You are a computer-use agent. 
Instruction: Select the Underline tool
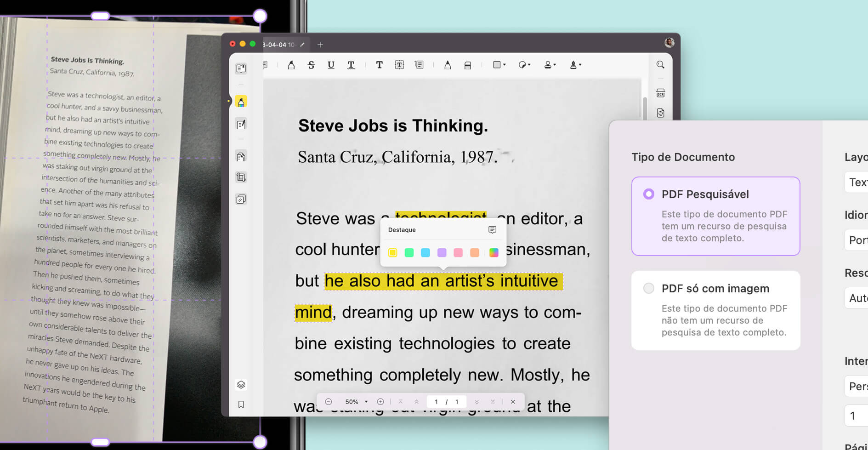(x=331, y=65)
